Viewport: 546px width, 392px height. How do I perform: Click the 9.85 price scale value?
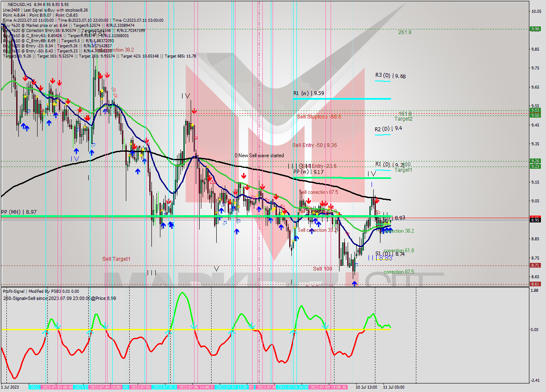click(536, 49)
